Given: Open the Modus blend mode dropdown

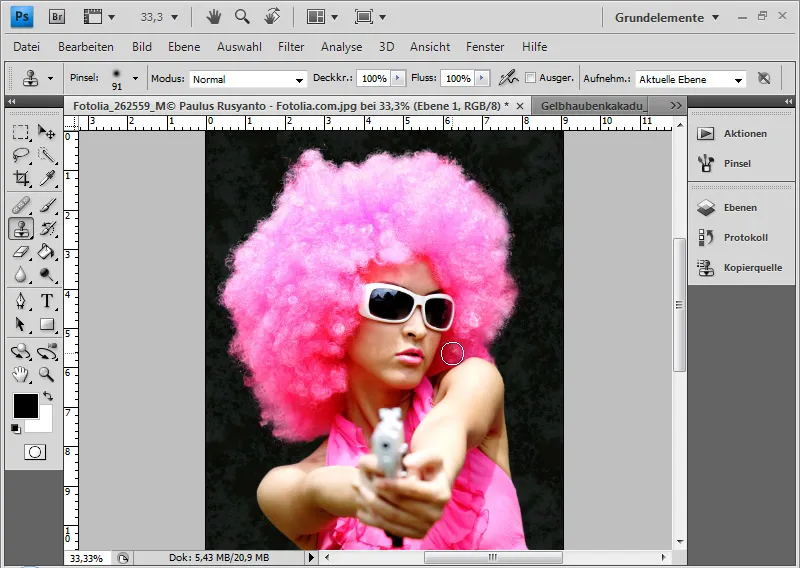Looking at the screenshot, I should click(x=247, y=79).
